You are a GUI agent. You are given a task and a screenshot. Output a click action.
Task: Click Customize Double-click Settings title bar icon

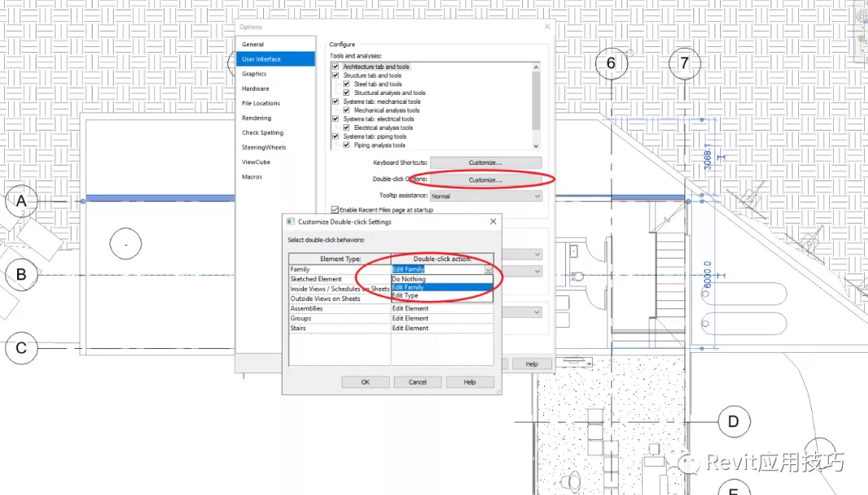point(291,222)
